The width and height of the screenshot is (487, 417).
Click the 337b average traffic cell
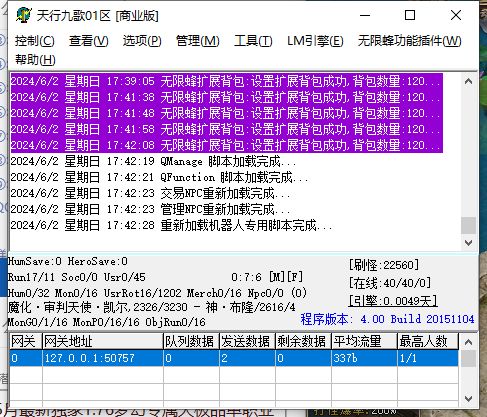(x=364, y=358)
